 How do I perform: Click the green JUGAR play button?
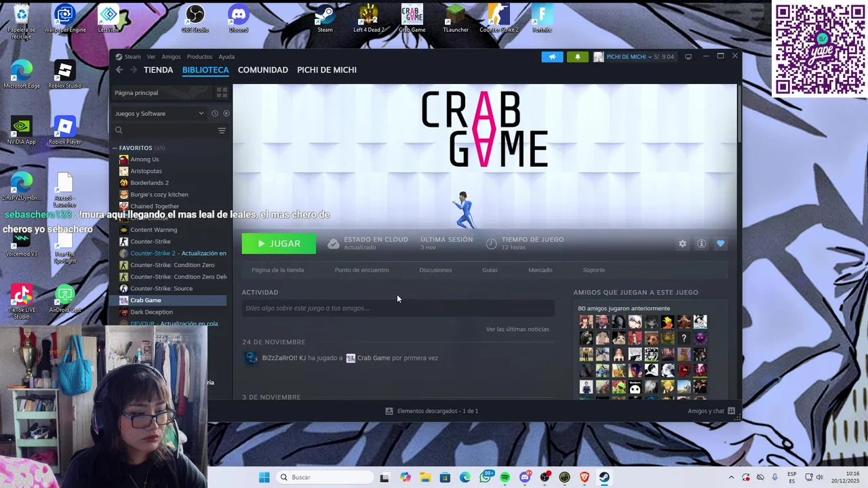click(x=279, y=244)
